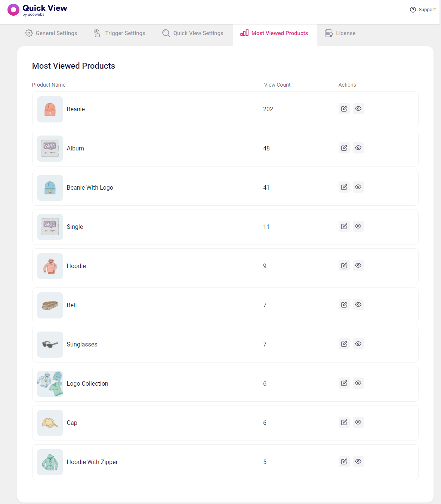
Task: Edit the Logo Collection product
Action: click(x=344, y=383)
